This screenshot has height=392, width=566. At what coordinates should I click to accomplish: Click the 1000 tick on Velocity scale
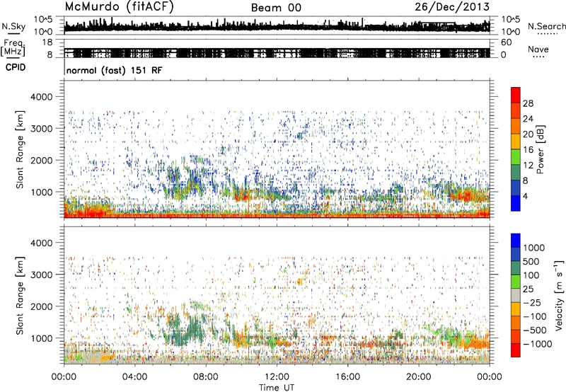[x=533, y=248]
